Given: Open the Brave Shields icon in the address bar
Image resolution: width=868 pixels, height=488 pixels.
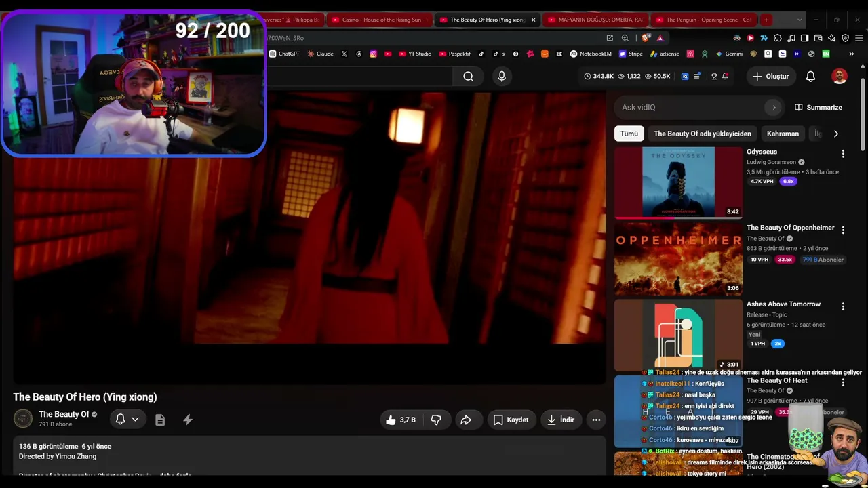Looking at the screenshot, I should pos(644,38).
